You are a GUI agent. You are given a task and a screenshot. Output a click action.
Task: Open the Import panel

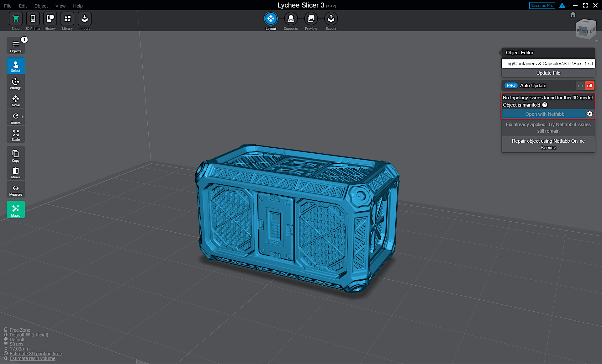pos(84,21)
